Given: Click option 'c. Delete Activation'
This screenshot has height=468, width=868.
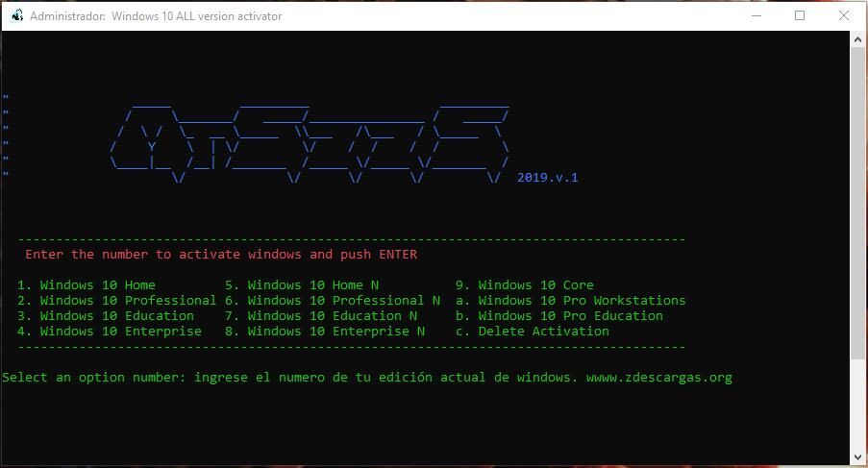Looking at the screenshot, I should (x=533, y=332).
